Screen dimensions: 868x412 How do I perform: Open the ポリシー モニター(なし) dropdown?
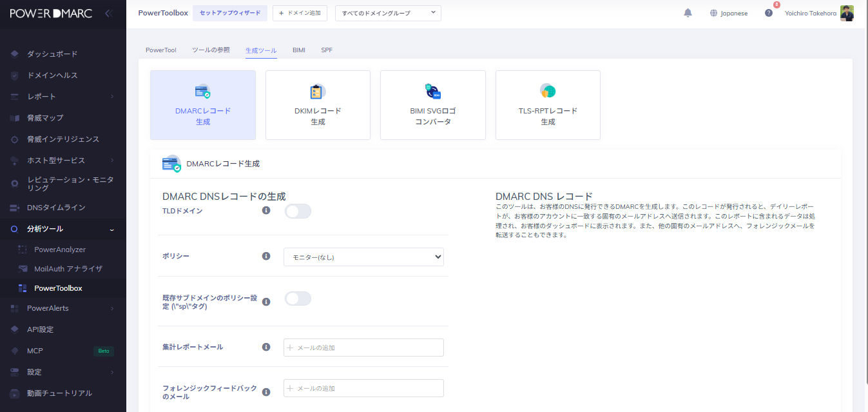[x=363, y=257]
